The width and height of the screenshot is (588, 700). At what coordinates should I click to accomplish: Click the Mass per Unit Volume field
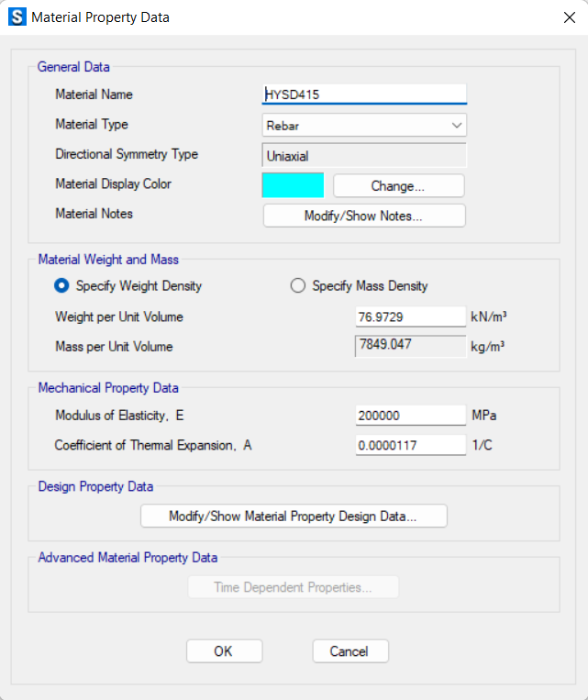pos(410,346)
